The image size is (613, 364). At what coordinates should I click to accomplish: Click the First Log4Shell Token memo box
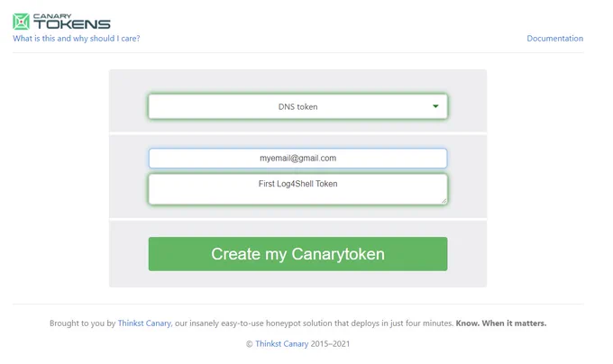point(297,189)
